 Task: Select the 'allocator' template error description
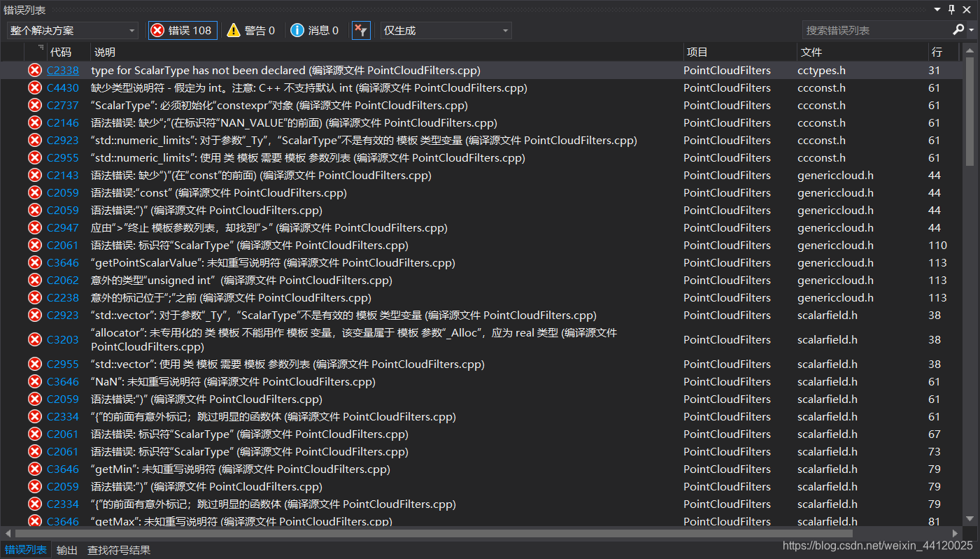[x=354, y=339]
